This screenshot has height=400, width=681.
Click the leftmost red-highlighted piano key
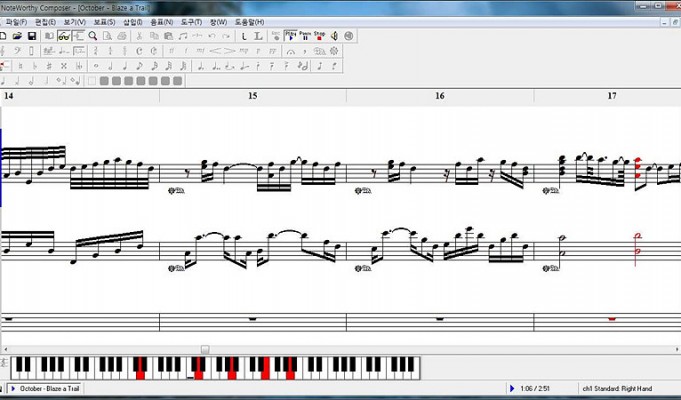coord(140,369)
